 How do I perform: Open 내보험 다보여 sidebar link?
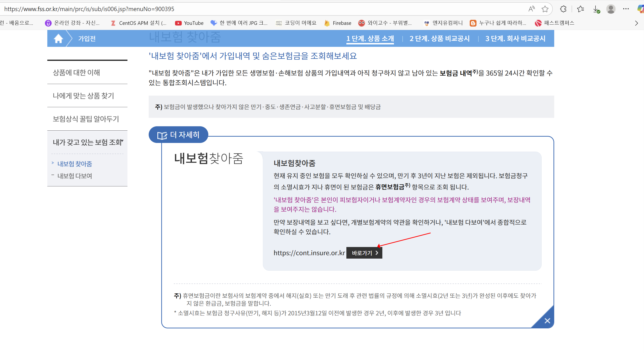point(75,176)
